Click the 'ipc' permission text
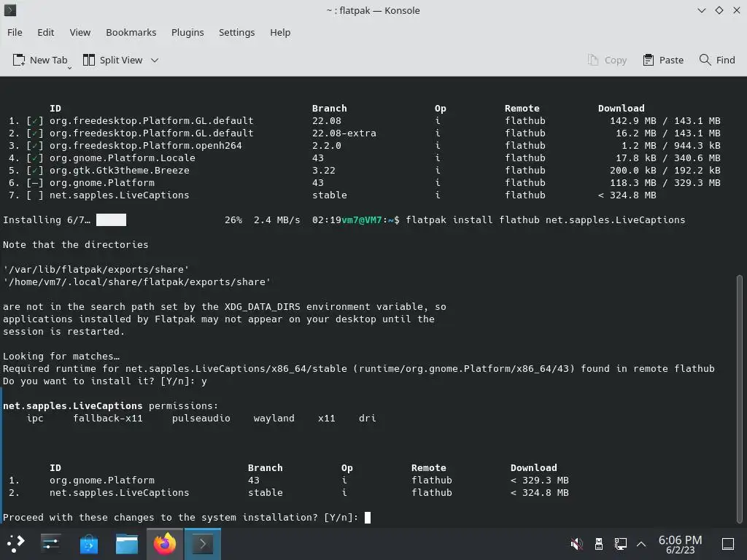Viewport: 747px width, 560px height. coord(35,418)
